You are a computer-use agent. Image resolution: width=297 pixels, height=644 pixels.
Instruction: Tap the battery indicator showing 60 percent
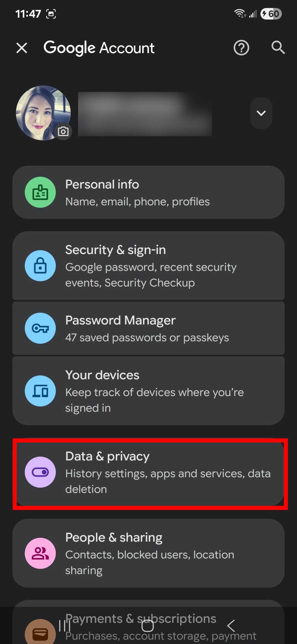271,14
